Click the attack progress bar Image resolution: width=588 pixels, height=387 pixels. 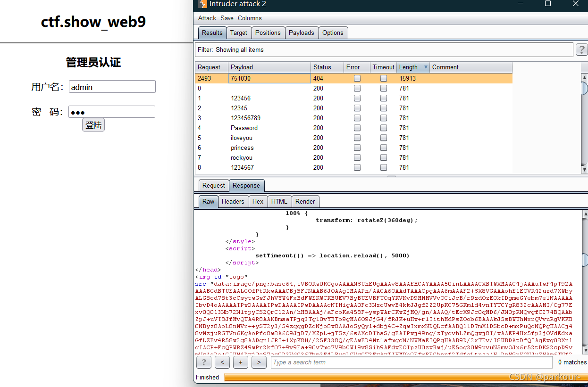tap(405, 377)
